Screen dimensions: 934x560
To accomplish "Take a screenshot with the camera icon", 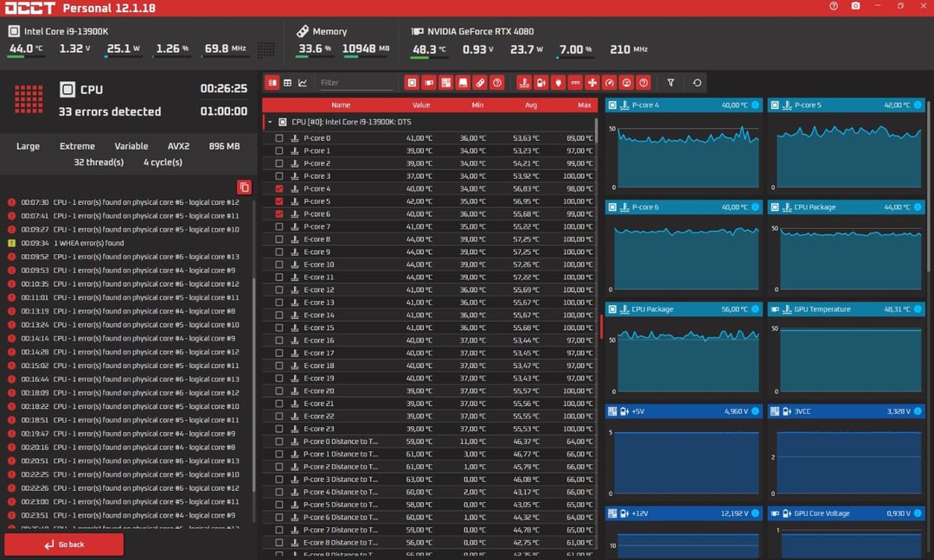I will 855,6.
